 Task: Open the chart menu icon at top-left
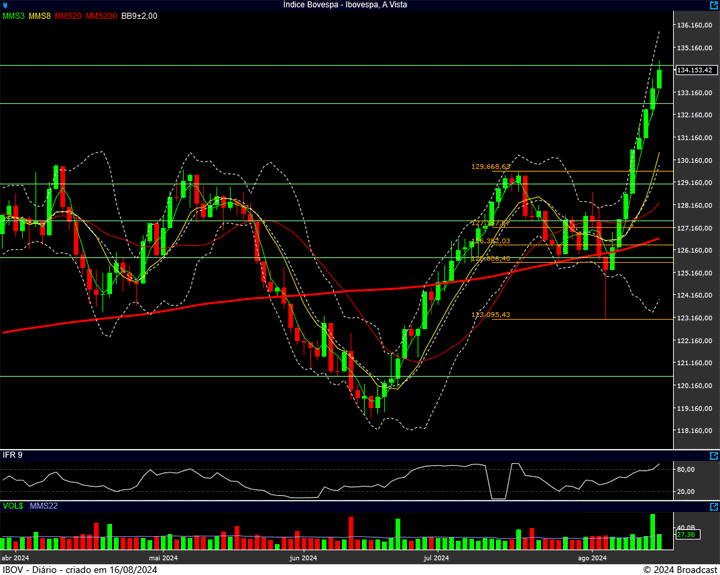[6, 5]
